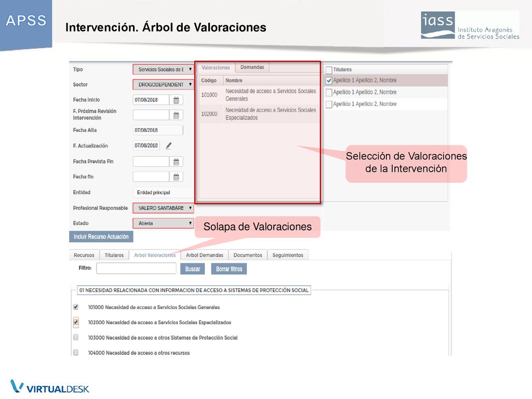Check the third Apellido 1 Apellido 2 titular
This screenshot has height=399, width=532.
click(329, 104)
